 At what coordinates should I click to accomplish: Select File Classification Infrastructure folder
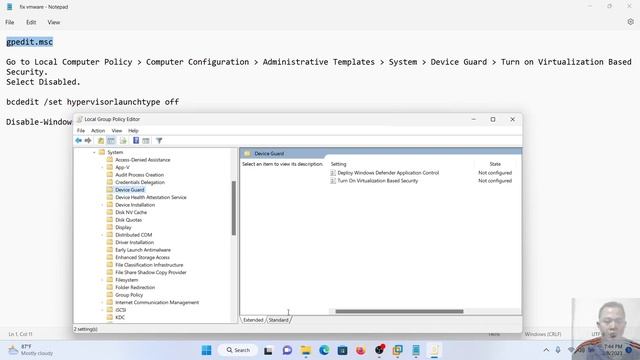pos(149,265)
